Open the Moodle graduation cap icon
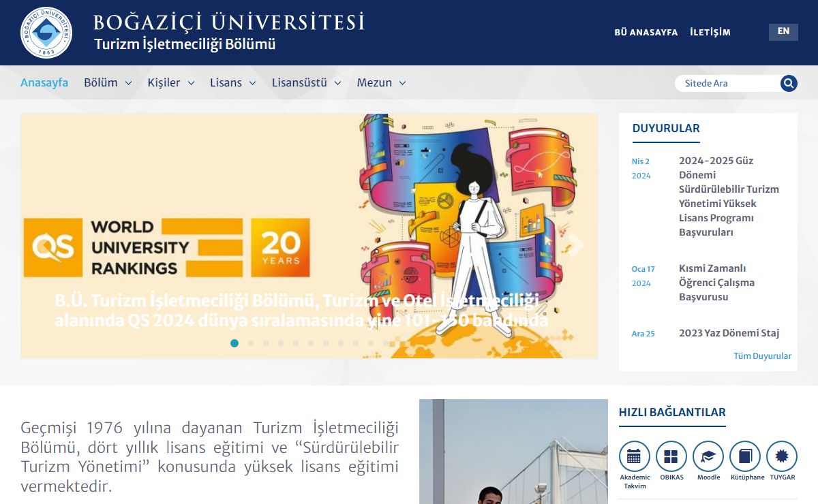Viewport: 818px width, 504px height. point(708,456)
